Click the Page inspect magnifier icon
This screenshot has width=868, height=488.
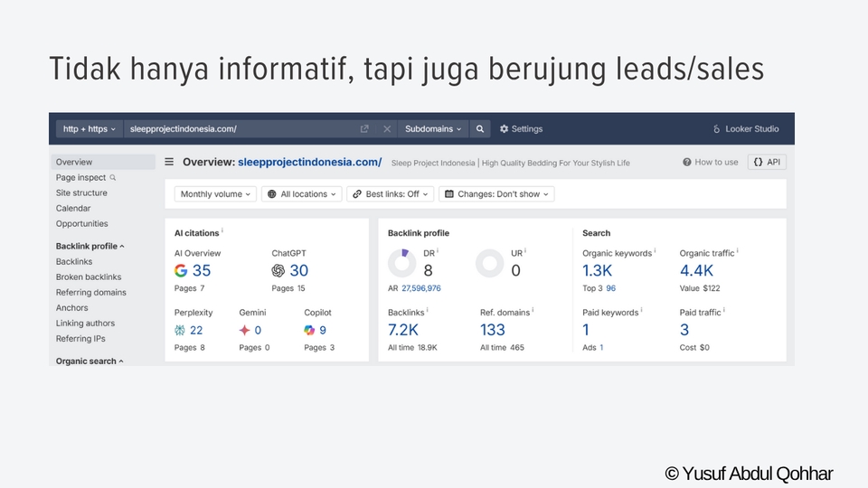click(x=113, y=178)
